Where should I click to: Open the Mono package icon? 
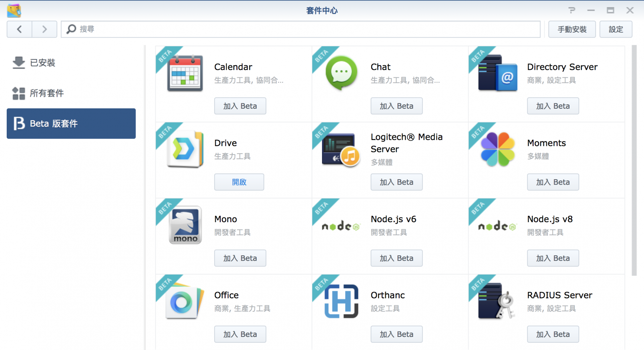(185, 225)
